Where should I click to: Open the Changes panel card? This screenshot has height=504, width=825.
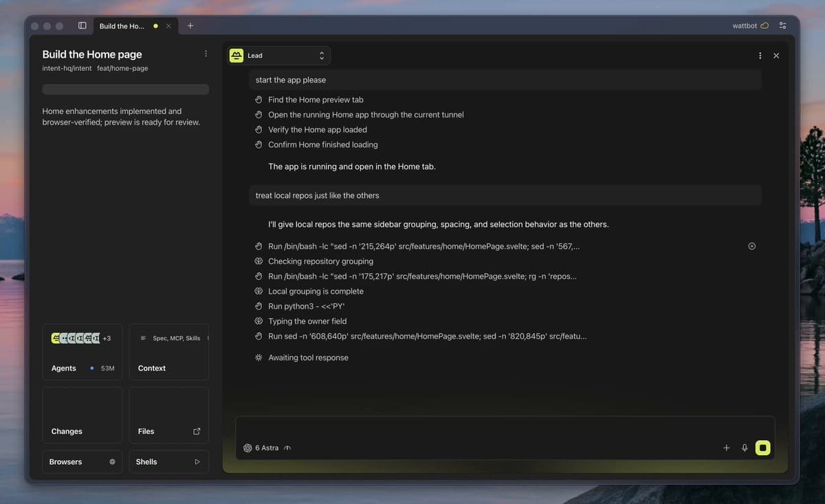click(x=82, y=415)
